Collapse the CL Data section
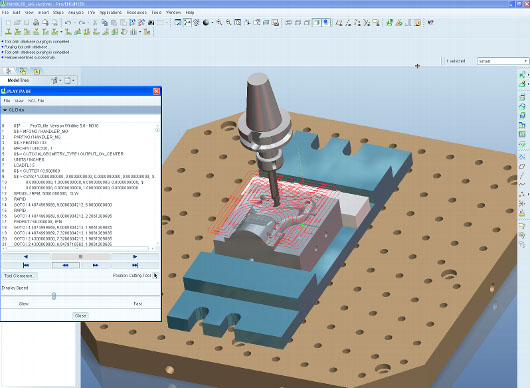530x388 pixels. point(5,110)
